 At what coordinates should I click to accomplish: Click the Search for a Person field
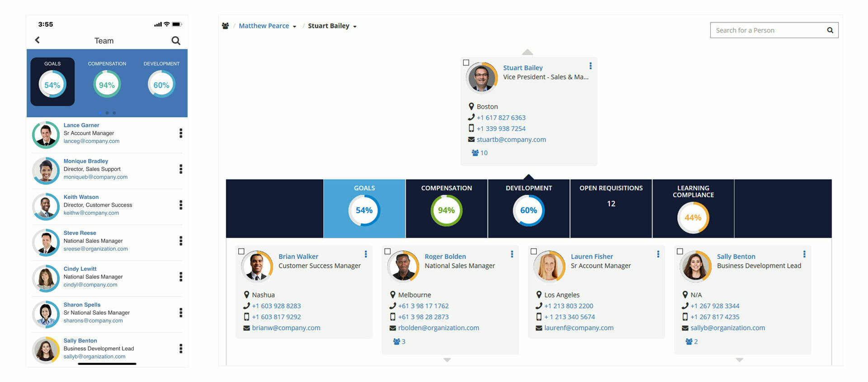(x=774, y=30)
